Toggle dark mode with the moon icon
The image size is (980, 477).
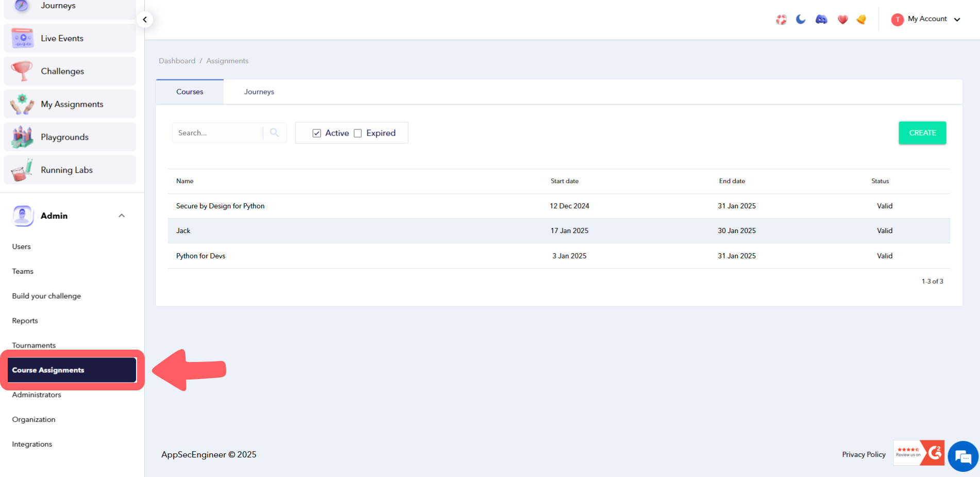tap(801, 19)
